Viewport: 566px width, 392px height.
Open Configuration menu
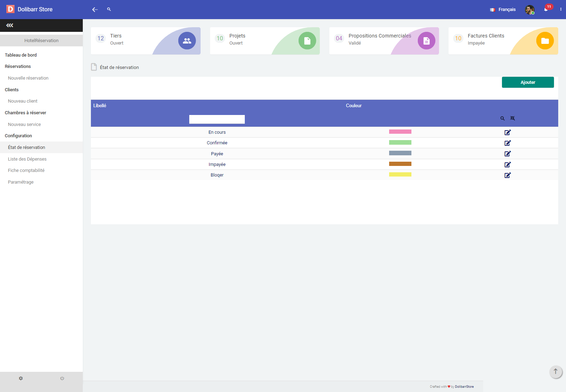point(18,136)
